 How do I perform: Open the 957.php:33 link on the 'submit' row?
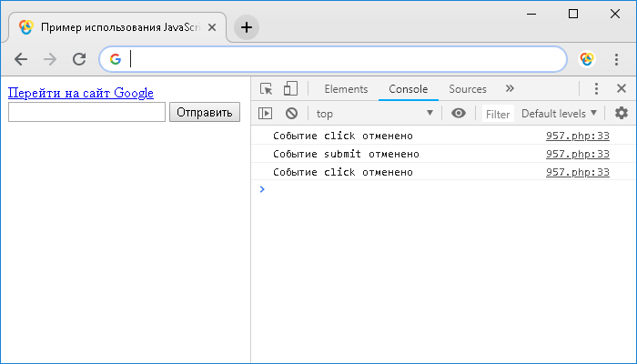click(x=578, y=154)
